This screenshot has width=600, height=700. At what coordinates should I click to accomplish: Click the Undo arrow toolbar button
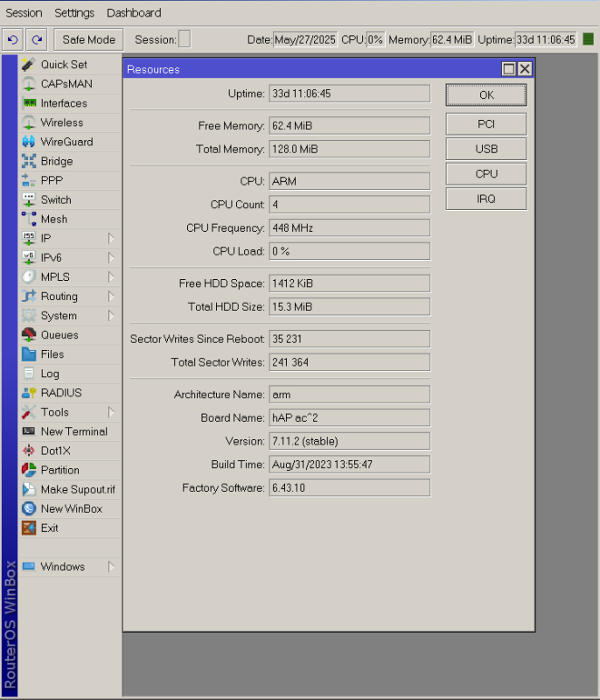coord(13,39)
